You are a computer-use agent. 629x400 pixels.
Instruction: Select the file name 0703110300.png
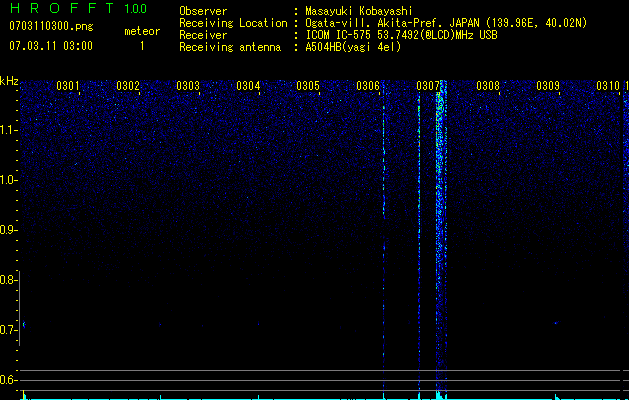click(51, 27)
